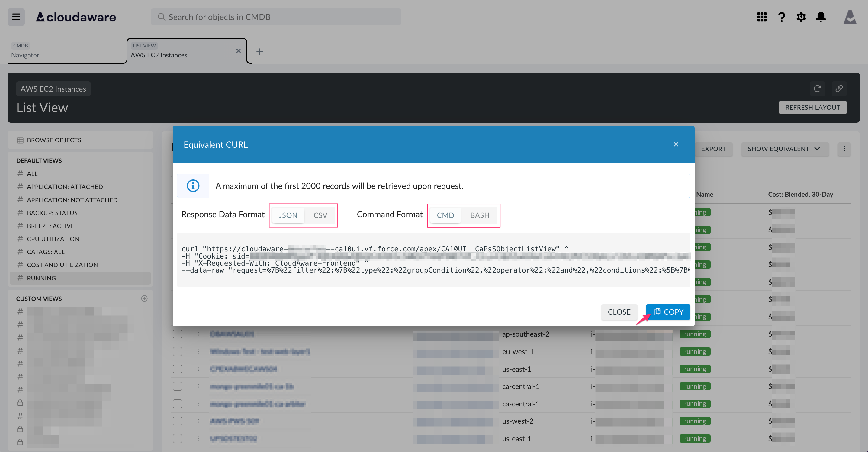868x452 pixels.
Task: Open the settings gear icon
Action: coord(801,17)
